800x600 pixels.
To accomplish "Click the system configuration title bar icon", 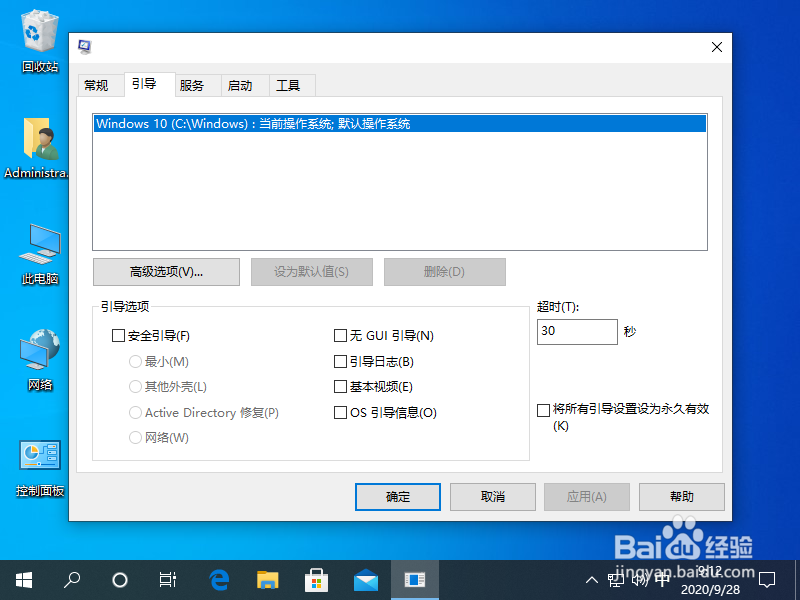I will coord(85,47).
